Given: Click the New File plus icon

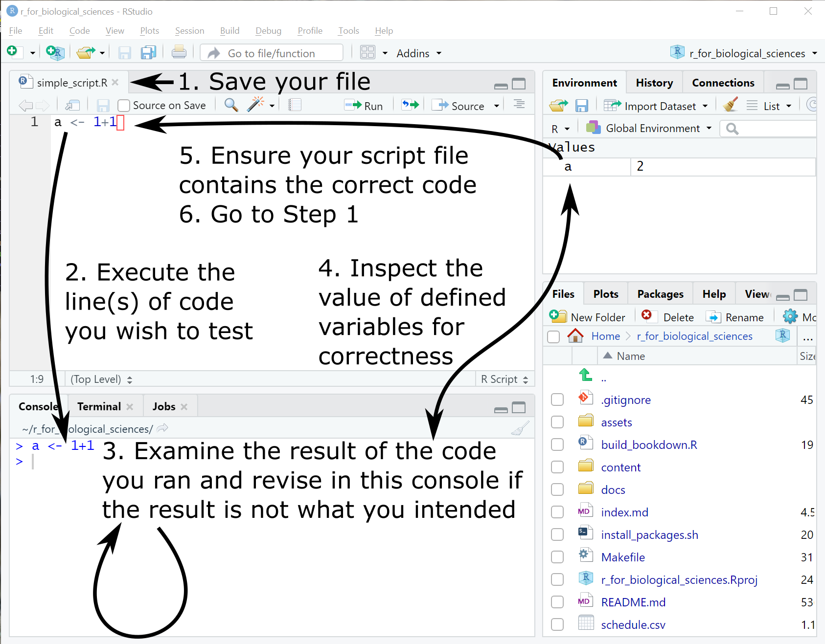Looking at the screenshot, I should coord(12,52).
